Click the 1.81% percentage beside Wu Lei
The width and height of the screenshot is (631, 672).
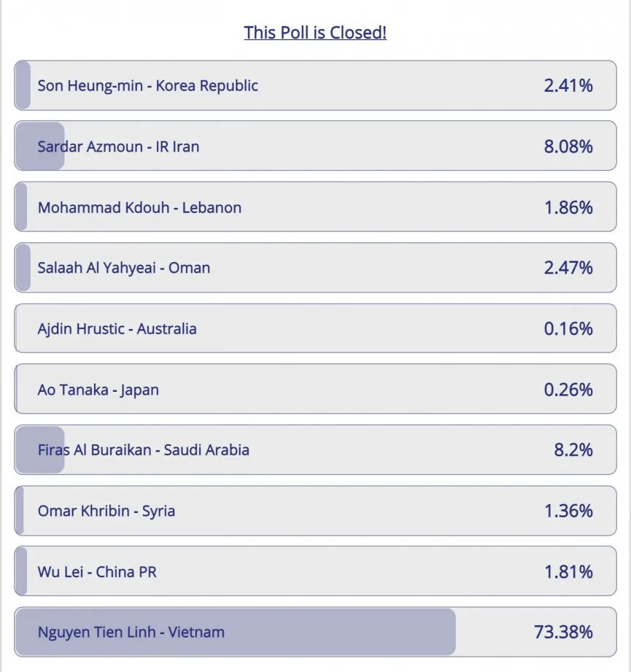[x=568, y=572]
